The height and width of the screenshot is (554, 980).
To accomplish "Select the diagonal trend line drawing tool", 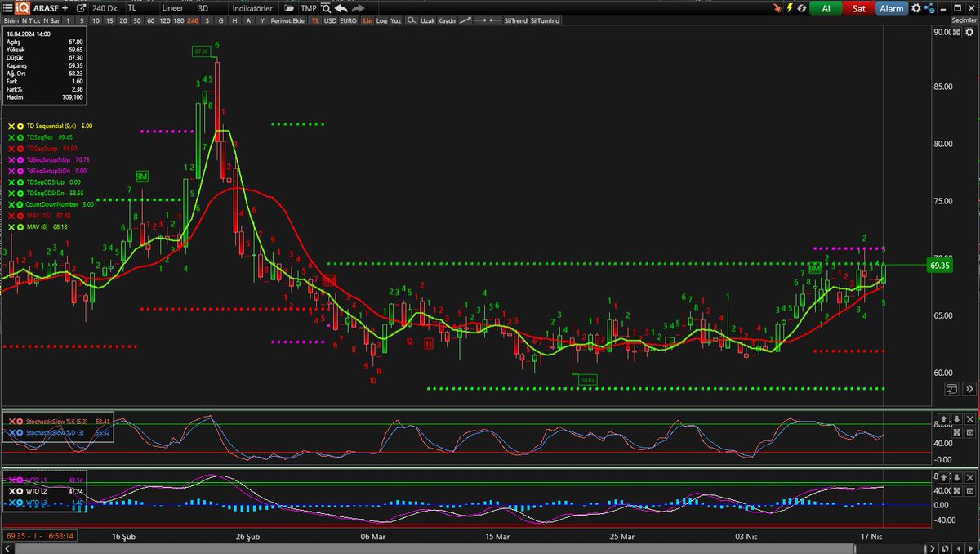I will [x=465, y=20].
